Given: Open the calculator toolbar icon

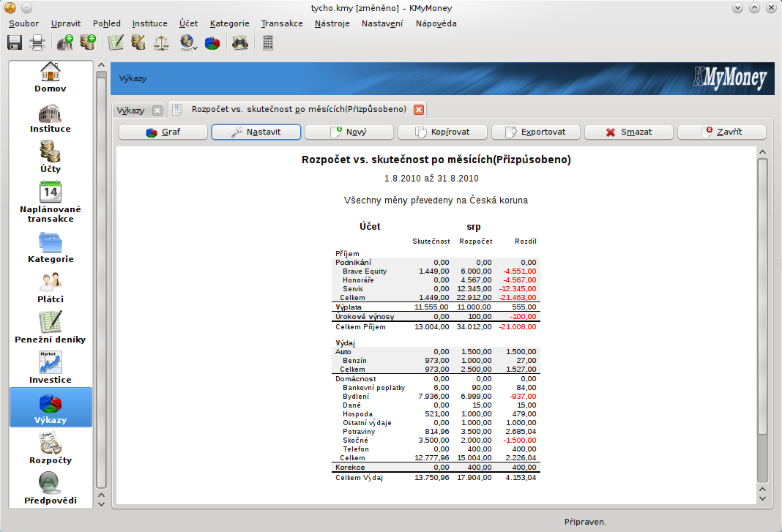Looking at the screenshot, I should click(x=268, y=43).
